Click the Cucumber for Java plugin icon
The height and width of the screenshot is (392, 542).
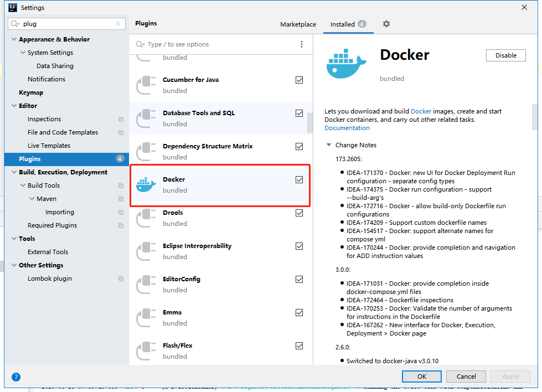[146, 85]
